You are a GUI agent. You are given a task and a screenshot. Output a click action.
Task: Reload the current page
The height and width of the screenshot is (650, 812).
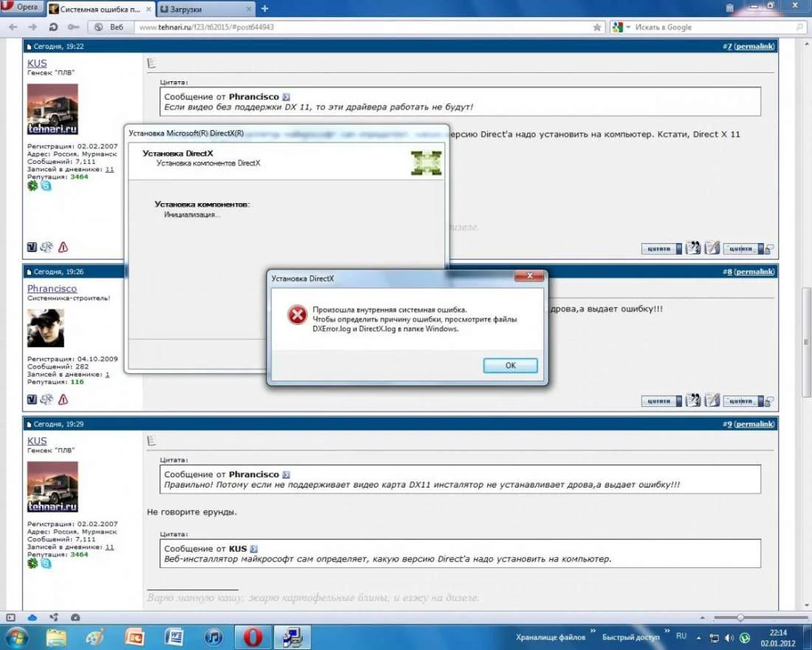[x=53, y=27]
